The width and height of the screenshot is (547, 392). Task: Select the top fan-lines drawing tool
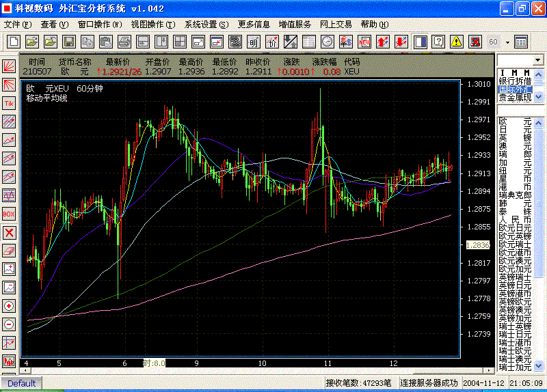(9, 66)
